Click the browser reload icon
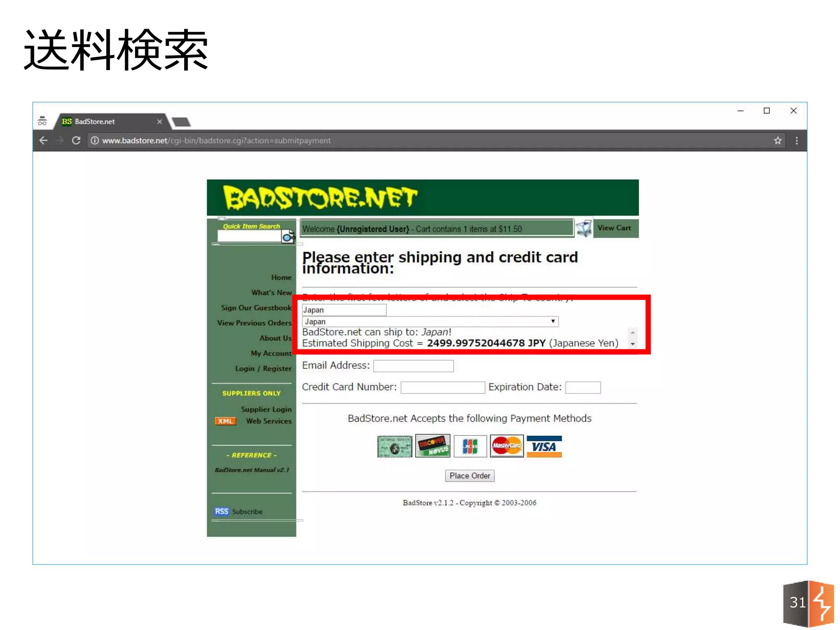The image size is (840, 630). (76, 141)
